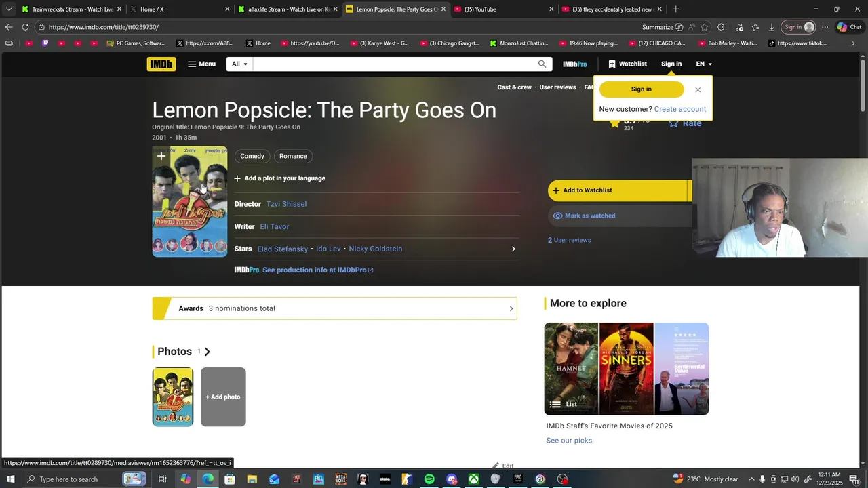The height and width of the screenshot is (488, 868).
Task: Open the Hamnet Sinners list image
Action: click(x=627, y=369)
